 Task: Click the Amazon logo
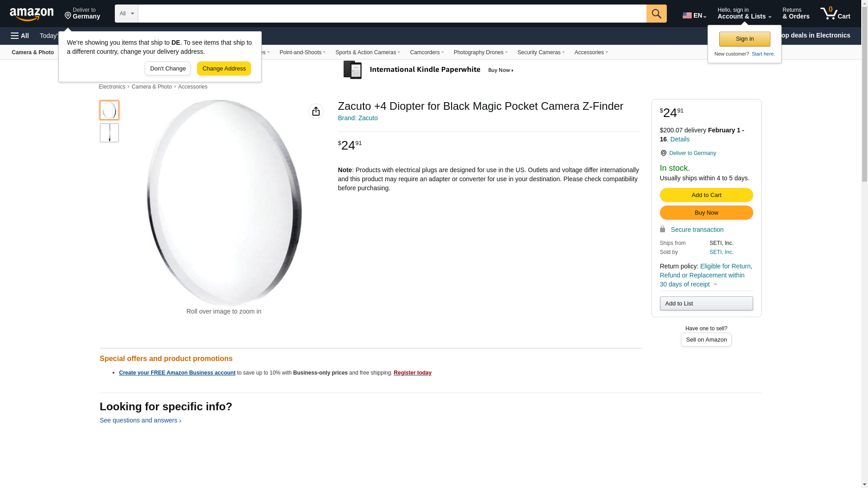tap(32, 14)
